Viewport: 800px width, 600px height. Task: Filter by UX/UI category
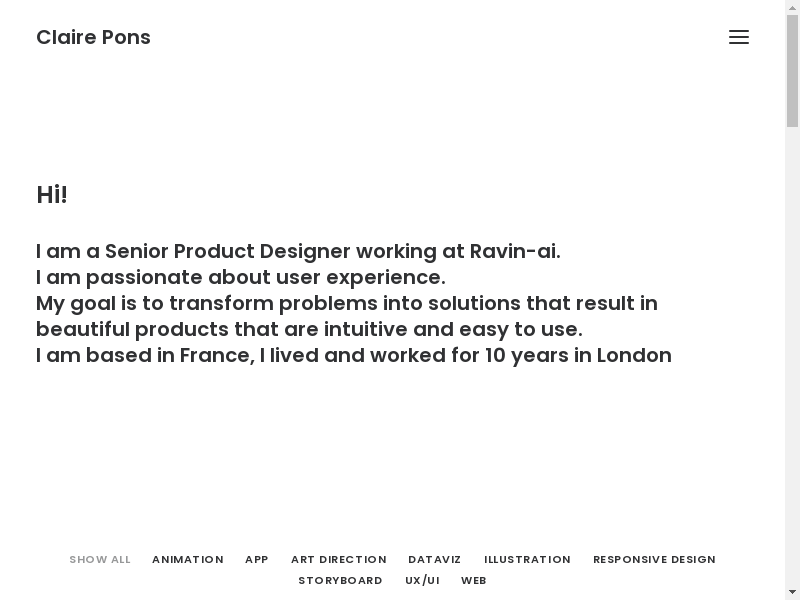click(422, 580)
